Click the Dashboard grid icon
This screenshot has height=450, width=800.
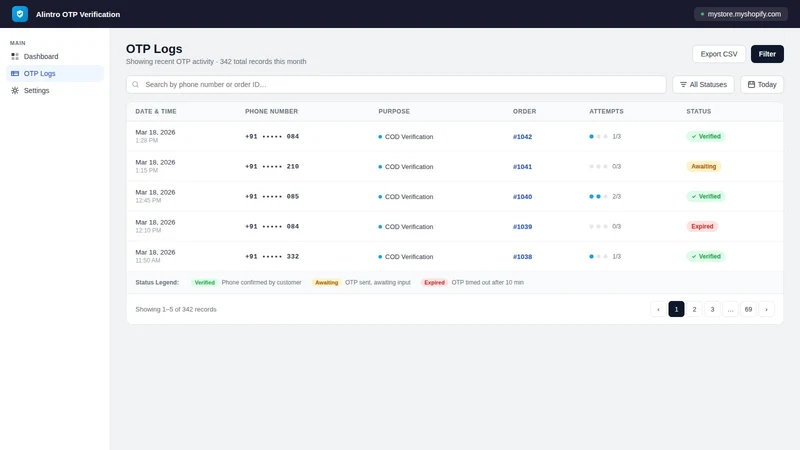click(15, 57)
